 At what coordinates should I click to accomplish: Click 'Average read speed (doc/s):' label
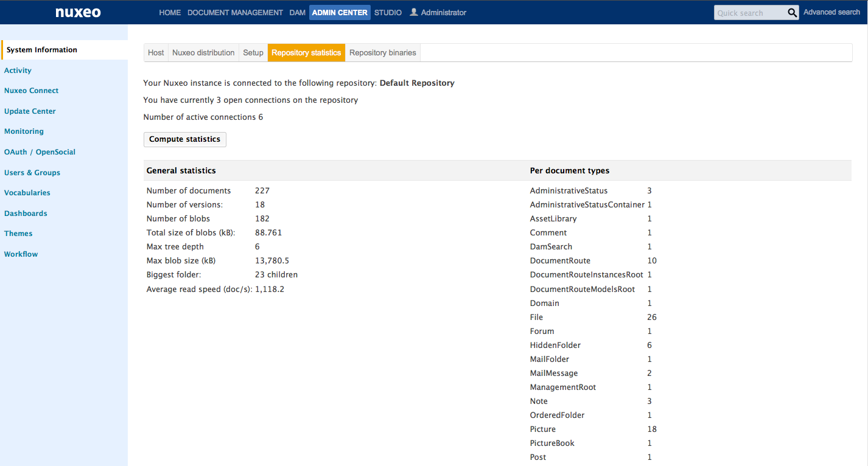(200, 289)
